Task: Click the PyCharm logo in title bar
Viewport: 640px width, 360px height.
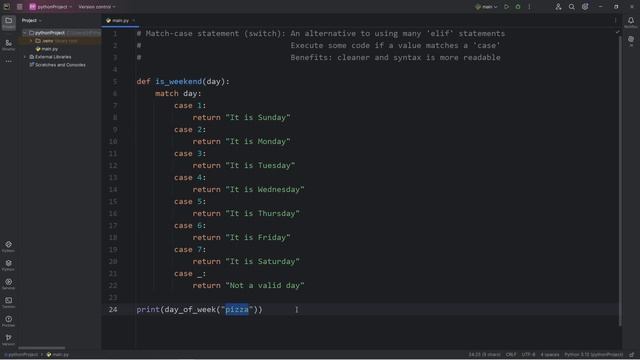Action: coord(7,7)
